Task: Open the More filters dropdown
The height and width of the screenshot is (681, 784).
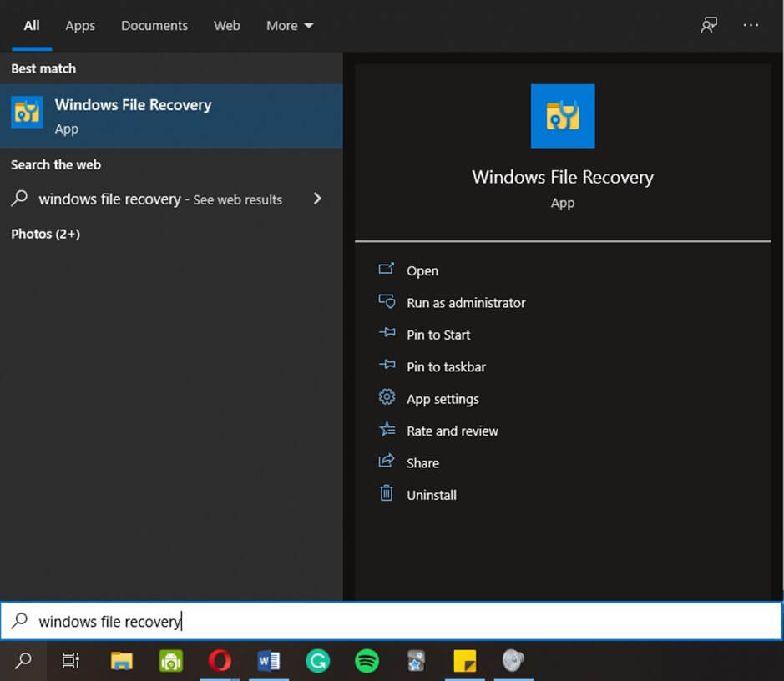Action: pyautogui.click(x=289, y=25)
